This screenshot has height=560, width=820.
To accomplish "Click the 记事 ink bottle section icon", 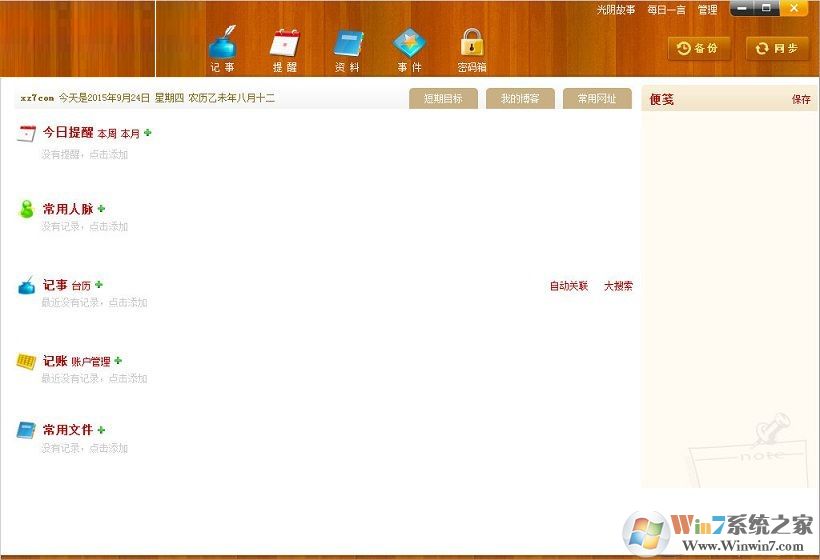I will point(27,285).
